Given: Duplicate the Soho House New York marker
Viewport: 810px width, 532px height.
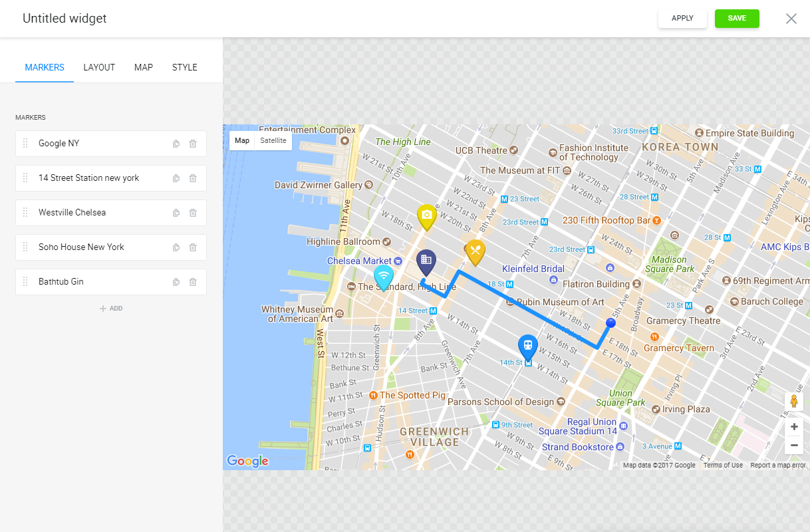Looking at the screenshot, I should (x=176, y=247).
